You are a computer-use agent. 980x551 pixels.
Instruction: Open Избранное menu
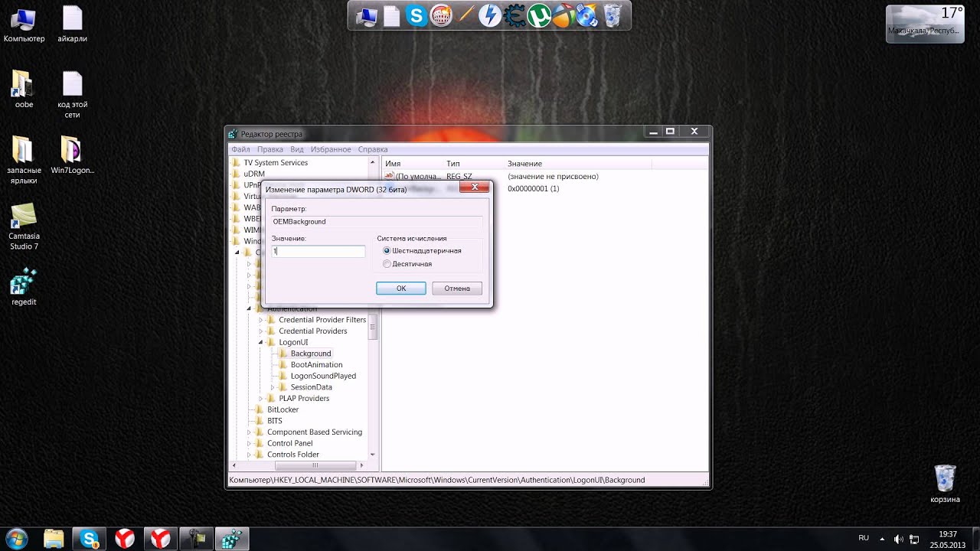pos(331,149)
